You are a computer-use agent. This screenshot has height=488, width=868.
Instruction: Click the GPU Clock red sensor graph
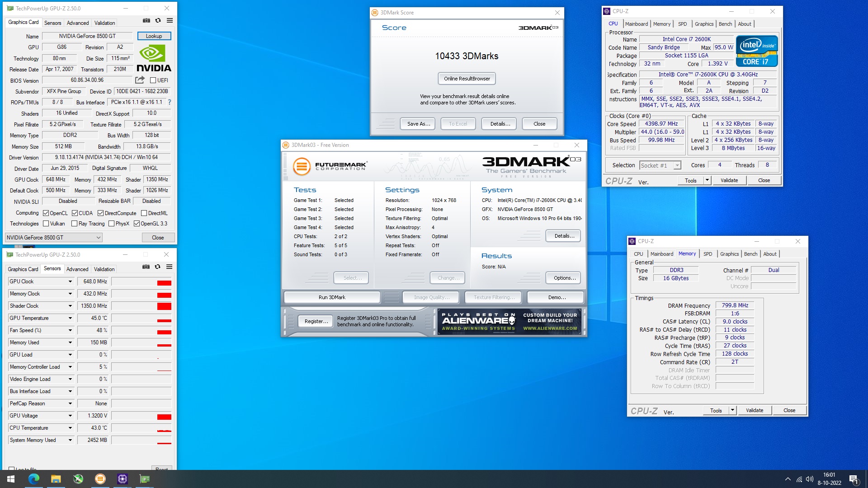point(142,282)
